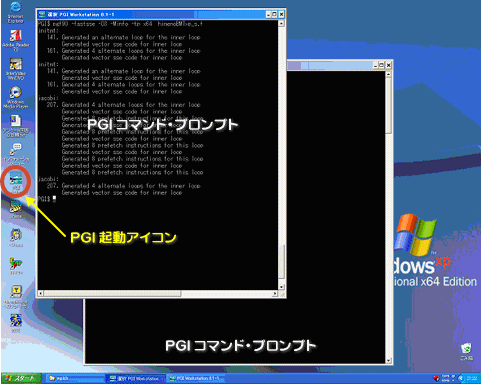The height and width of the screenshot is (384, 481).
Task: Open the document shortcut below Windows Media Player
Action: pos(16,126)
